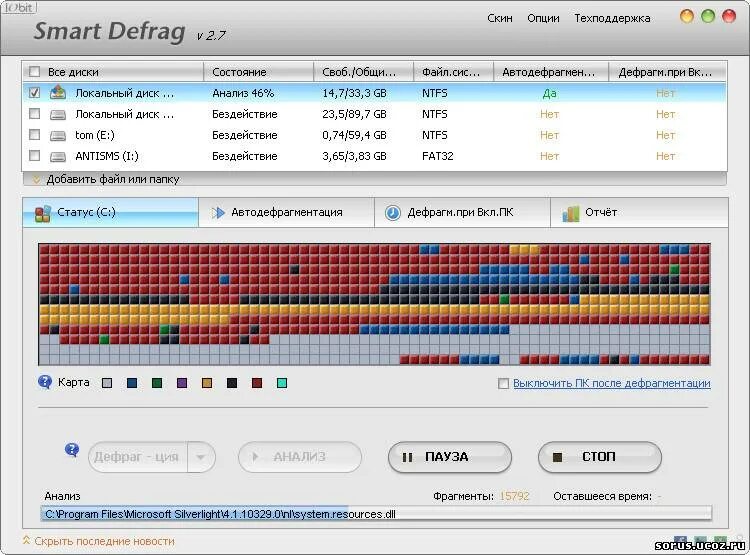Click the tom (E:) drive icon

pos(58,135)
